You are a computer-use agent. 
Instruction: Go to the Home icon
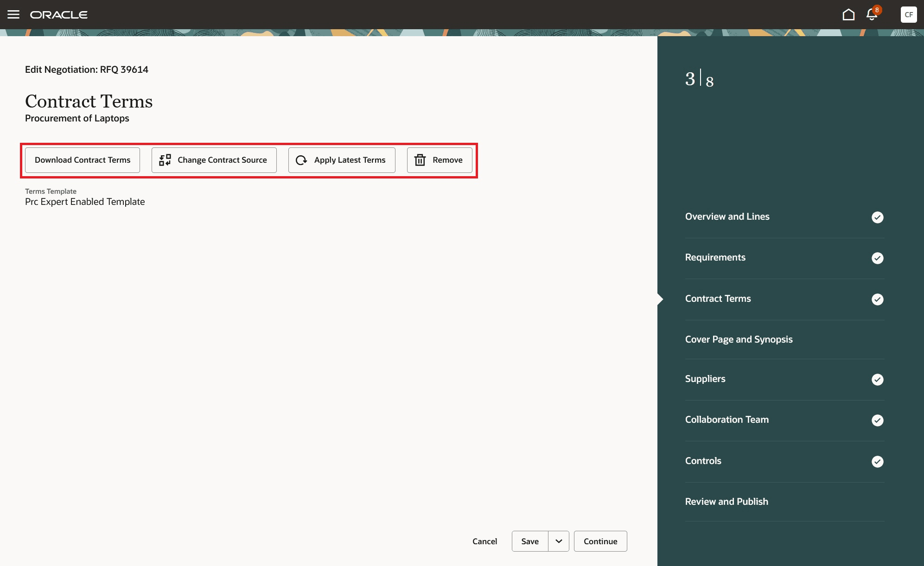pos(848,14)
